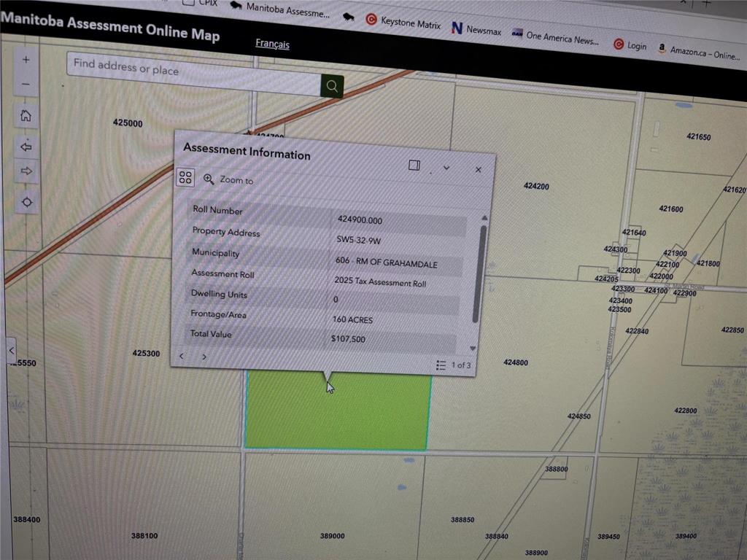Screen dimensions: 747x560
Task: Dock the Assessment Information popup
Action: click(x=414, y=166)
